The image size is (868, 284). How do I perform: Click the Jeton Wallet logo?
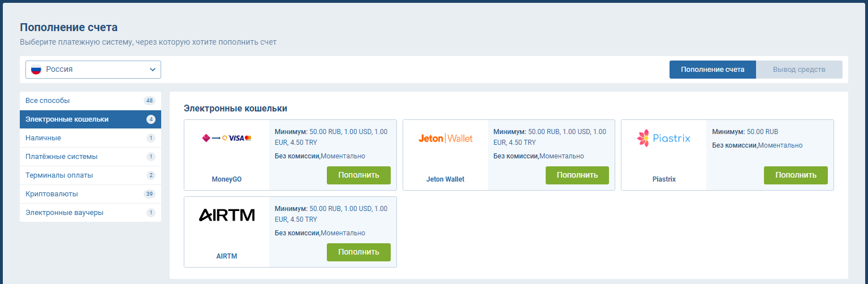click(445, 138)
